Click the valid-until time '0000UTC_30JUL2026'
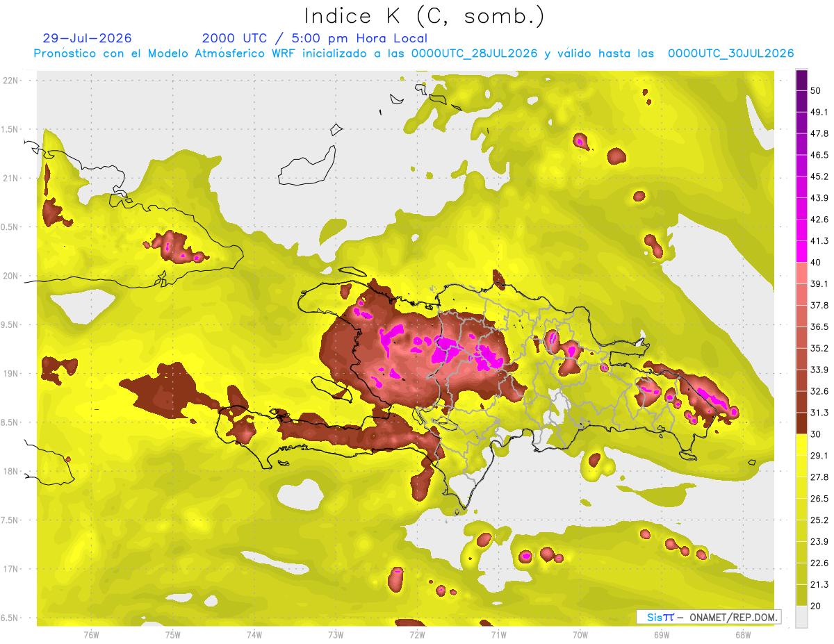834x644 pixels. (x=730, y=53)
